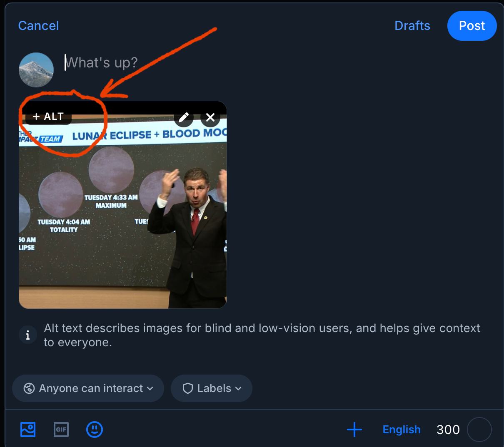Add another post with the plus icon

pos(354,429)
